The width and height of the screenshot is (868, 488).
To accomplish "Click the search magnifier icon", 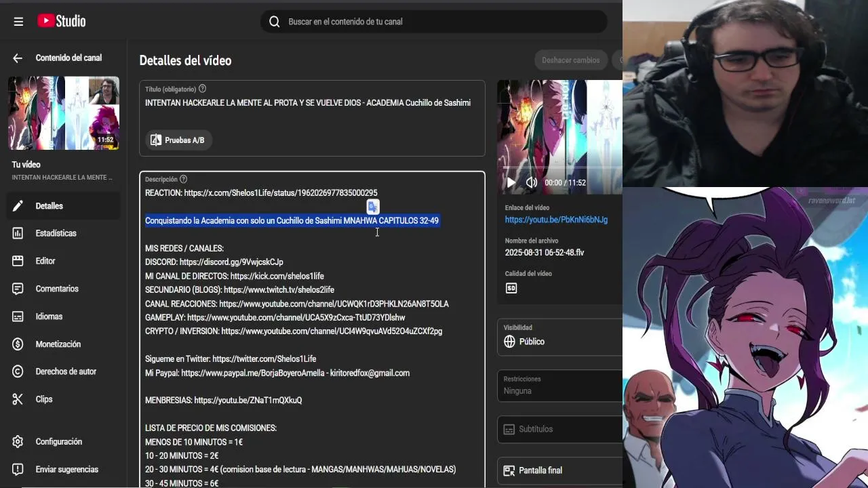I will pos(274,22).
